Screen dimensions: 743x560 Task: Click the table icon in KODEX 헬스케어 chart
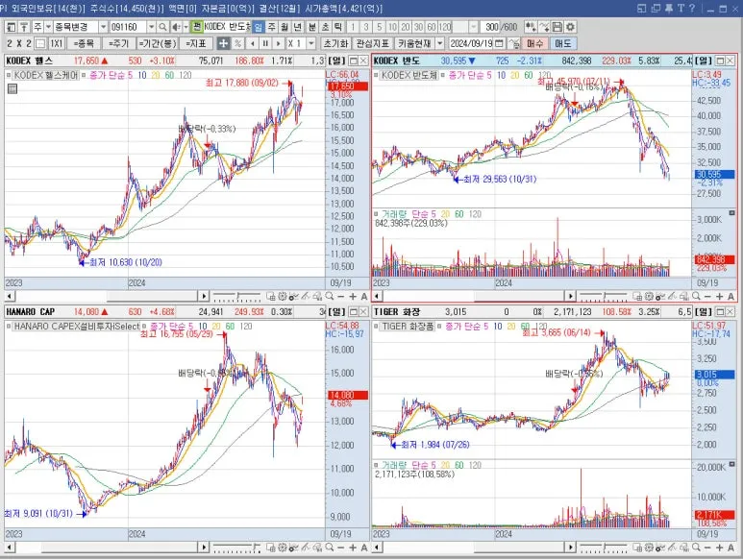(12, 88)
